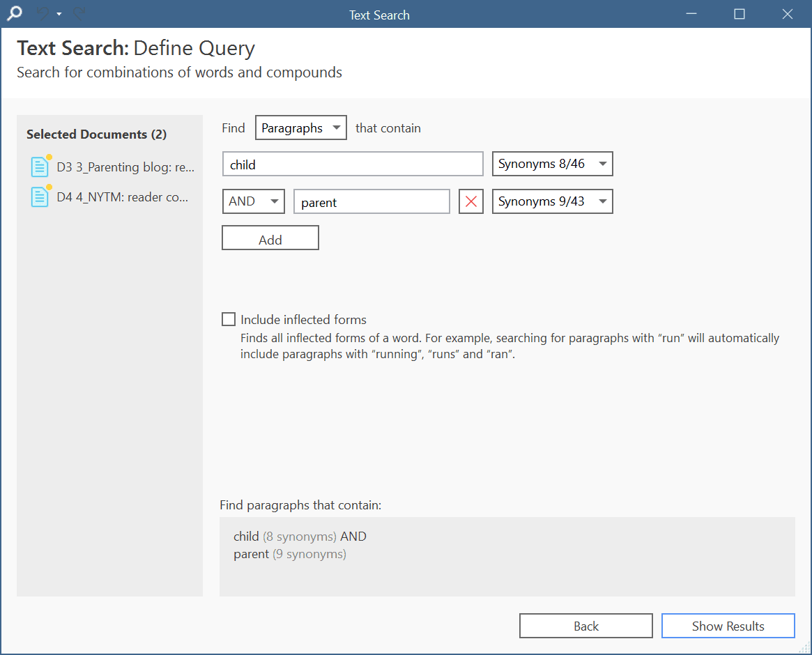The width and height of the screenshot is (812, 655).
Task: Click the 'child' search term field
Action: click(353, 164)
